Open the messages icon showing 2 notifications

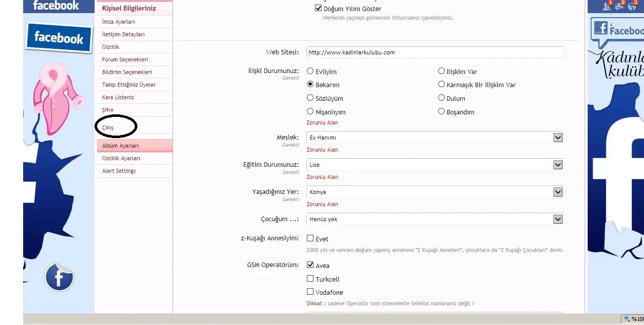(x=620, y=6)
